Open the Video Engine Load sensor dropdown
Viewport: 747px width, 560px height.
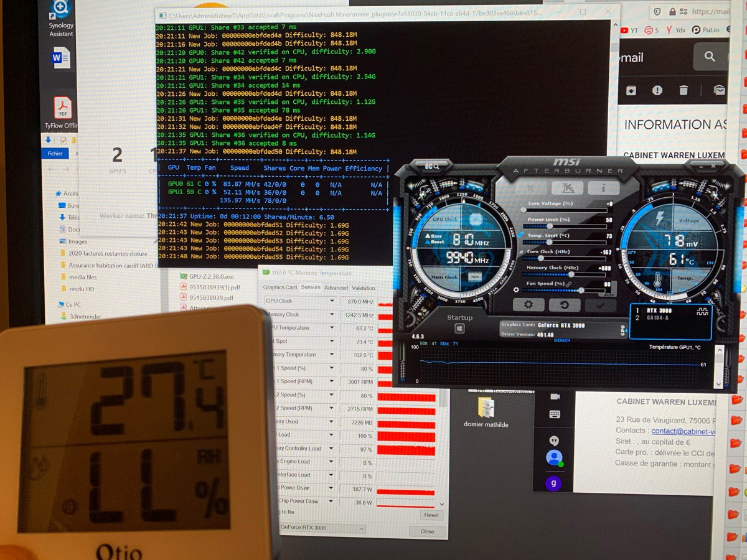pyautogui.click(x=332, y=462)
